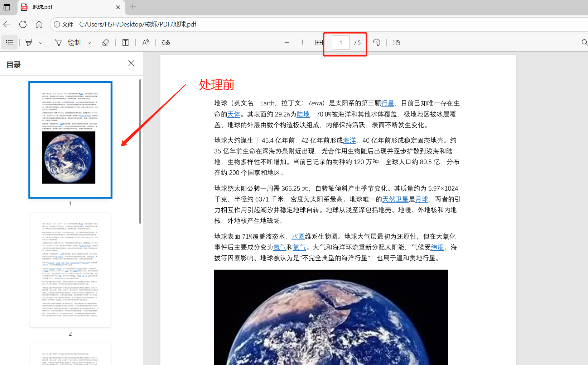This screenshot has height=365, width=588.
Task: Open the add text tool
Action: click(x=125, y=42)
